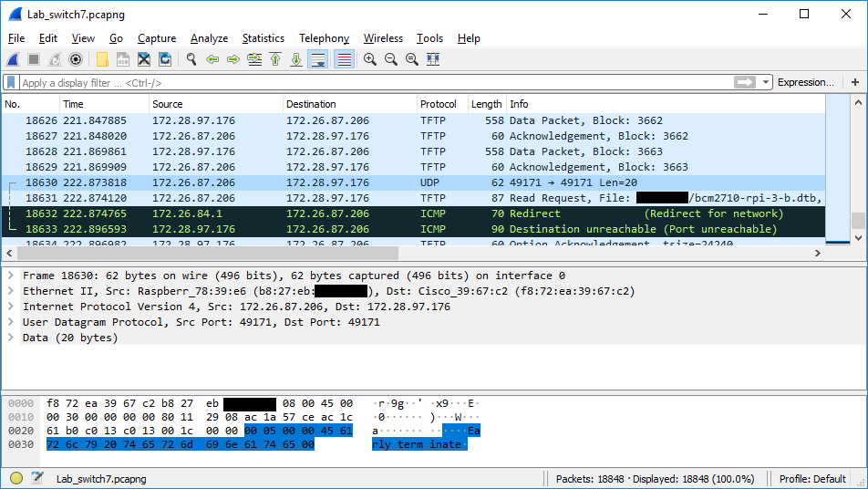Find a packet magnifier icon
The height and width of the screenshot is (489, 868).
click(191, 59)
